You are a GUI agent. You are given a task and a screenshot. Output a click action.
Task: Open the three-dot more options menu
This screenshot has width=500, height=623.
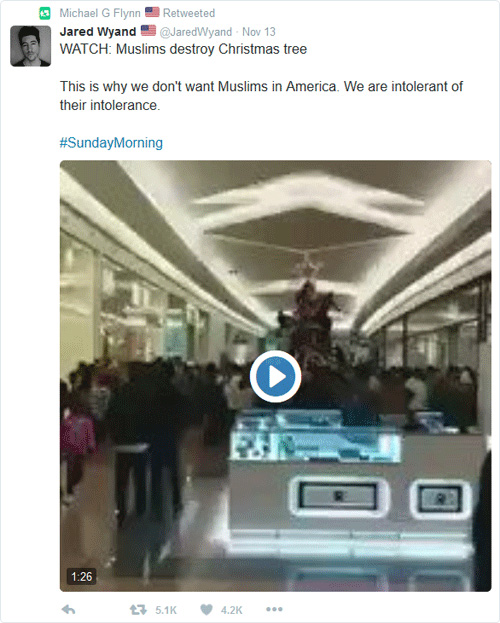274,609
